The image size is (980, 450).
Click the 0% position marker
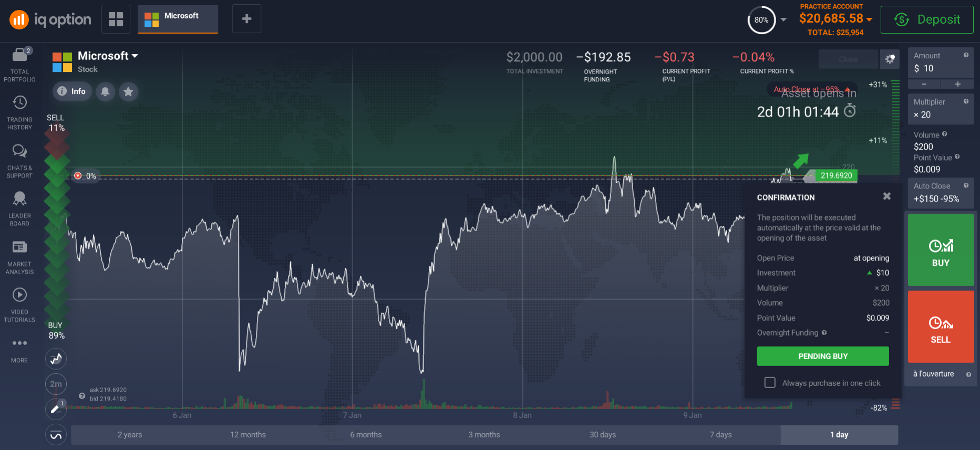click(86, 176)
